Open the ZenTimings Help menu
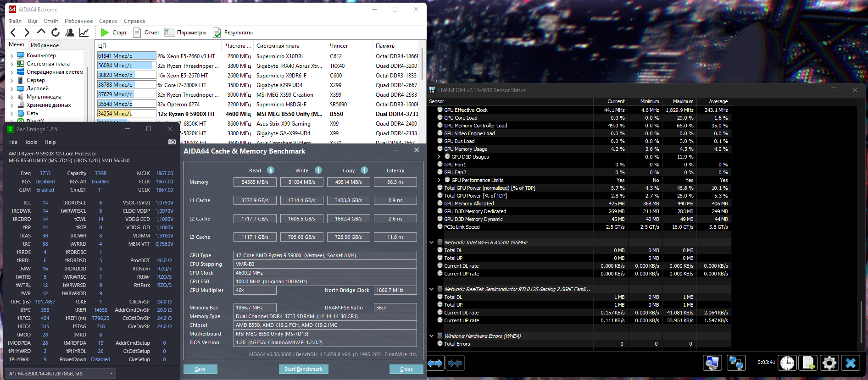868x380 pixels. [50, 142]
